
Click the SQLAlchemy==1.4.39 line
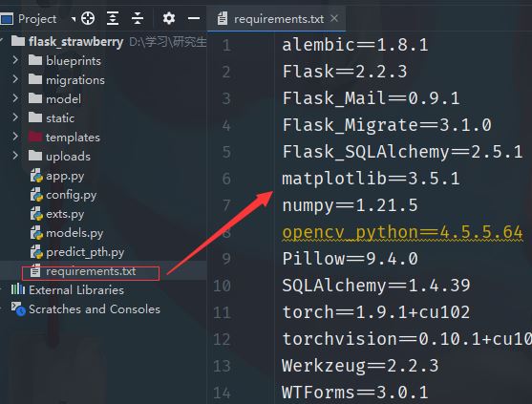point(376,286)
